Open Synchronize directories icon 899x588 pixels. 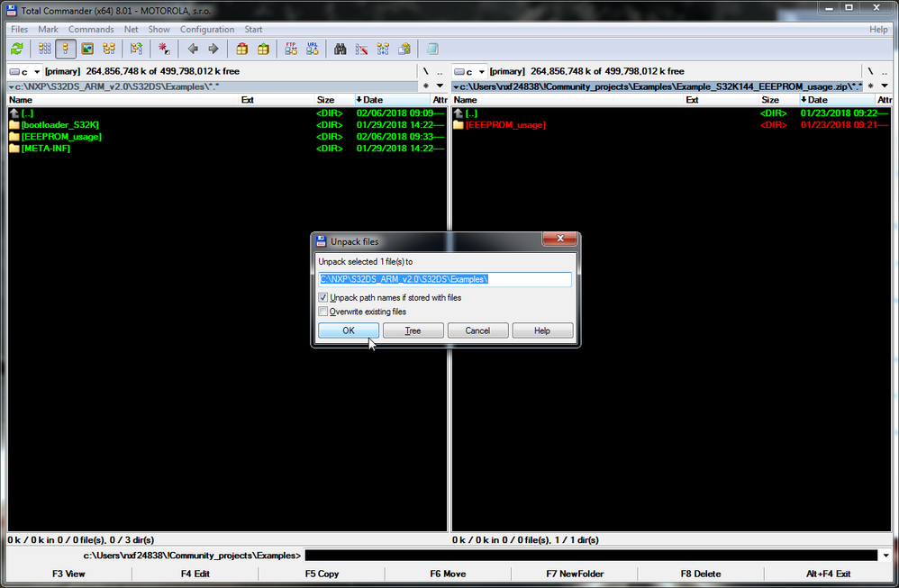(383, 49)
